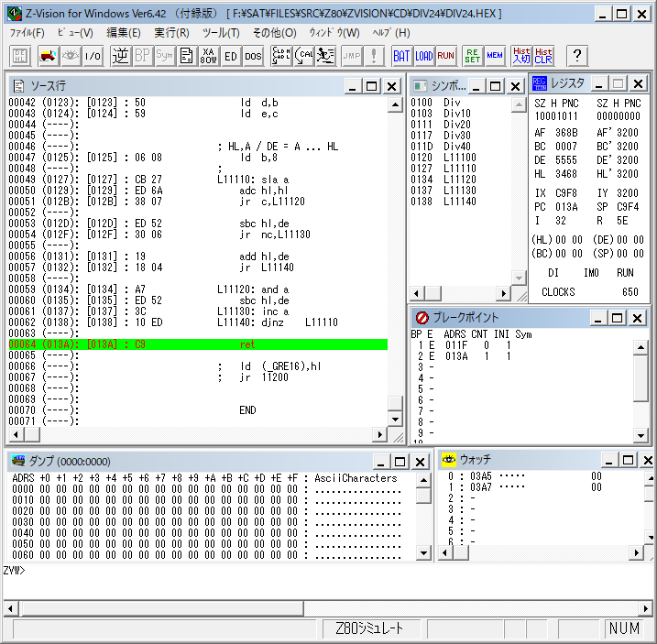The height and width of the screenshot is (644, 657).
Task: Toggle enable flag E of breakpoint 013A
Action: point(432,356)
